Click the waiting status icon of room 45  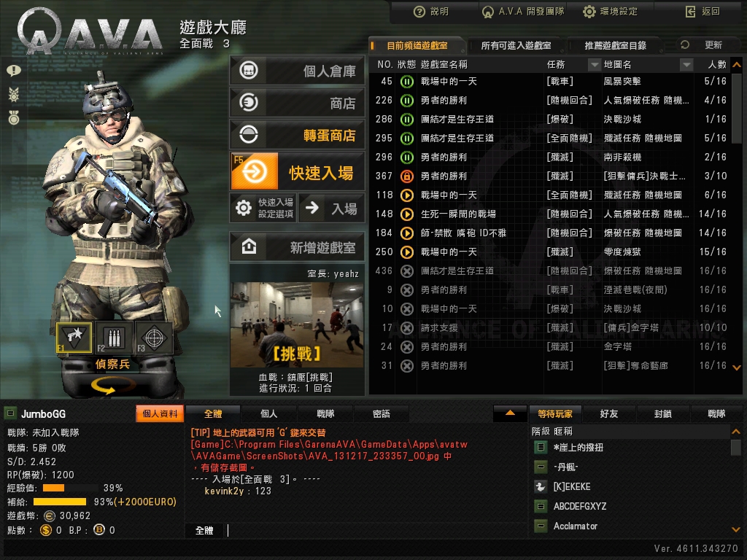[406, 82]
